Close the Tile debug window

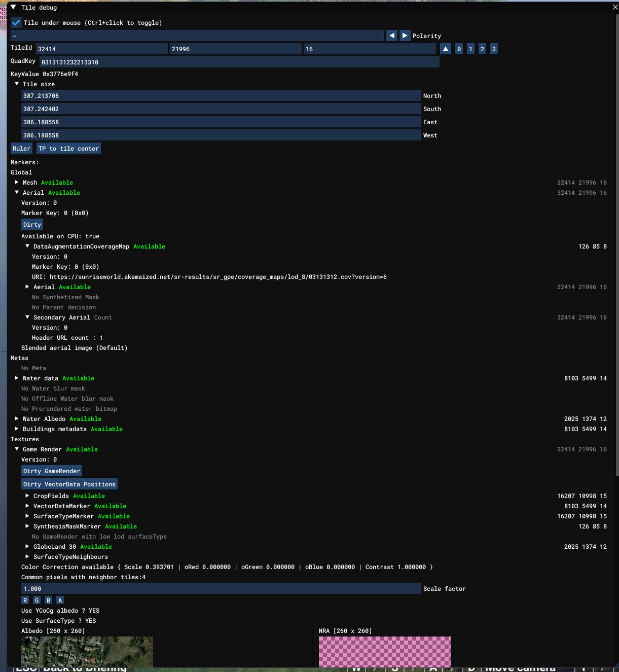(615, 7)
